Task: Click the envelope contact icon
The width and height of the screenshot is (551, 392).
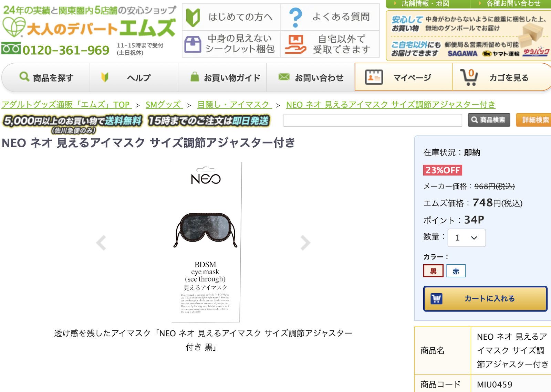Action: click(284, 77)
